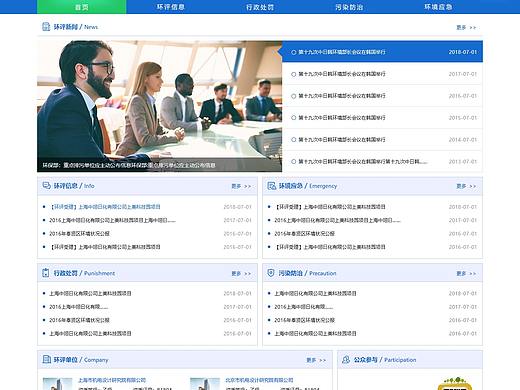Open the news headline dated 2014-07-01
The width and height of the screenshot is (520, 390).
[x=382, y=139]
